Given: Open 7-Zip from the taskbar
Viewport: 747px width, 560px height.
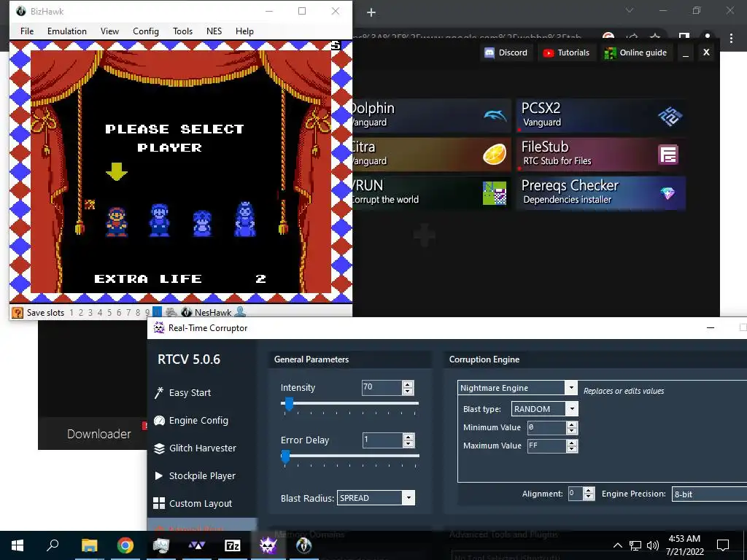Looking at the screenshot, I should point(233,545).
